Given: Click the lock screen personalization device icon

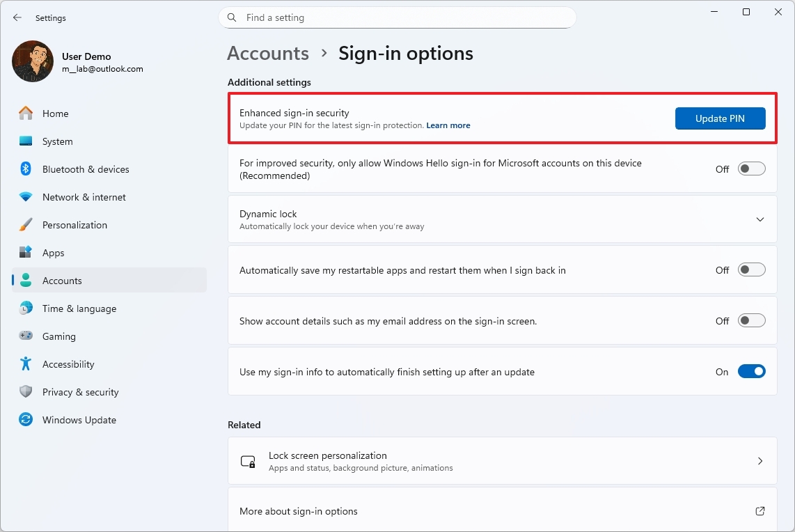Looking at the screenshot, I should tap(249, 461).
